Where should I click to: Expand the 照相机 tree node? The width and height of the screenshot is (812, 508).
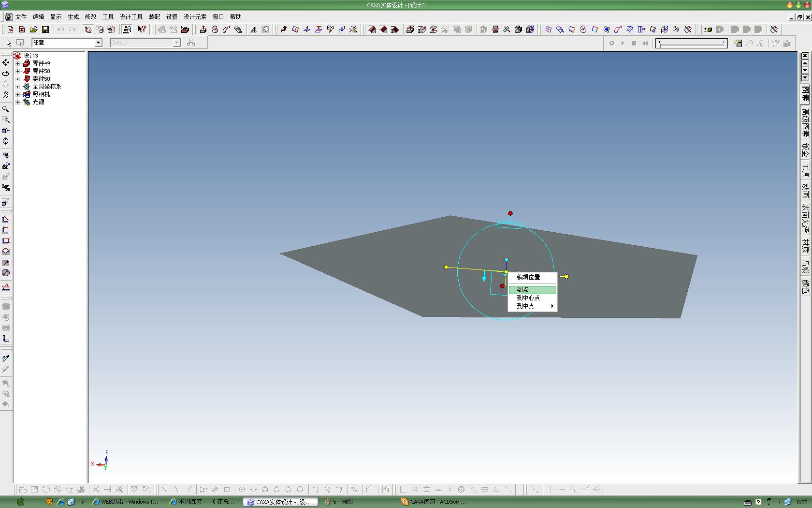point(18,94)
